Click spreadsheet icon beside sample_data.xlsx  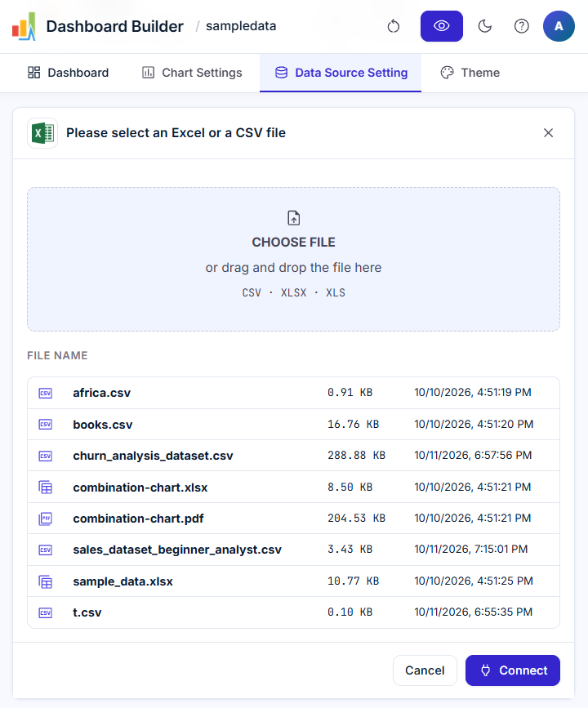coord(45,581)
